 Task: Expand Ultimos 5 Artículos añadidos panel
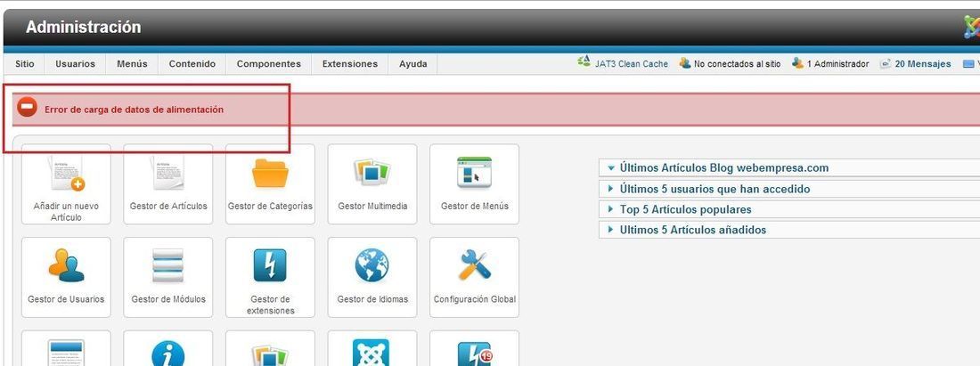(x=789, y=230)
